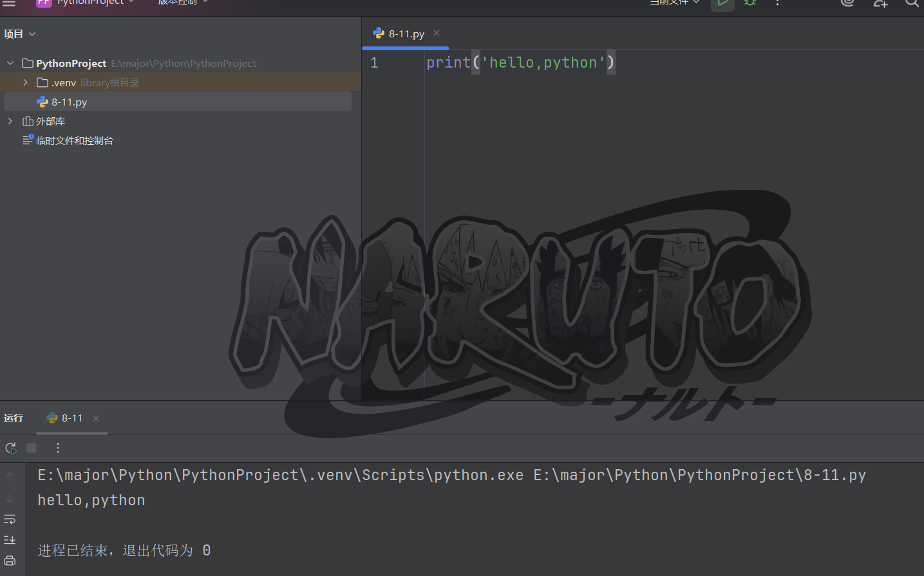Image resolution: width=924 pixels, height=576 pixels.
Task: Collapse the PythonProject root node
Action: tap(10, 63)
